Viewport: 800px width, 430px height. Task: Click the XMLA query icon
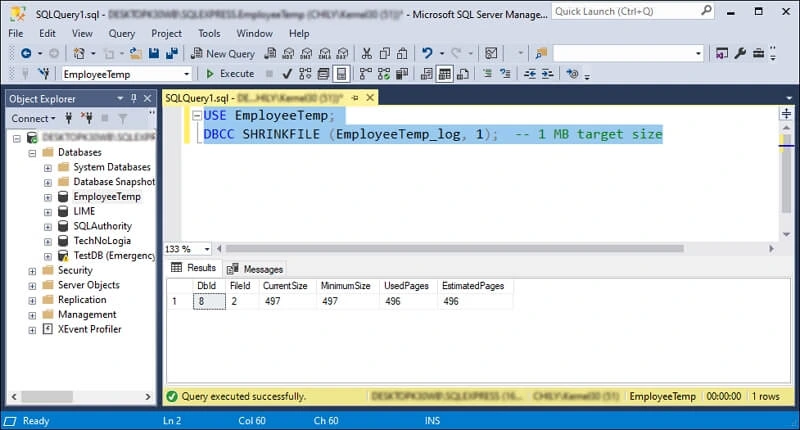(x=324, y=53)
